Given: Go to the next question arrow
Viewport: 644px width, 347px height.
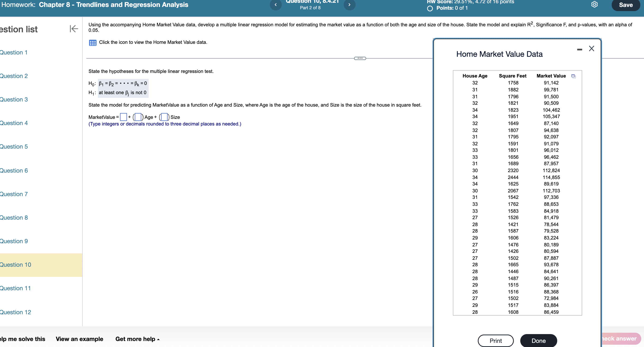Looking at the screenshot, I should point(349,5).
